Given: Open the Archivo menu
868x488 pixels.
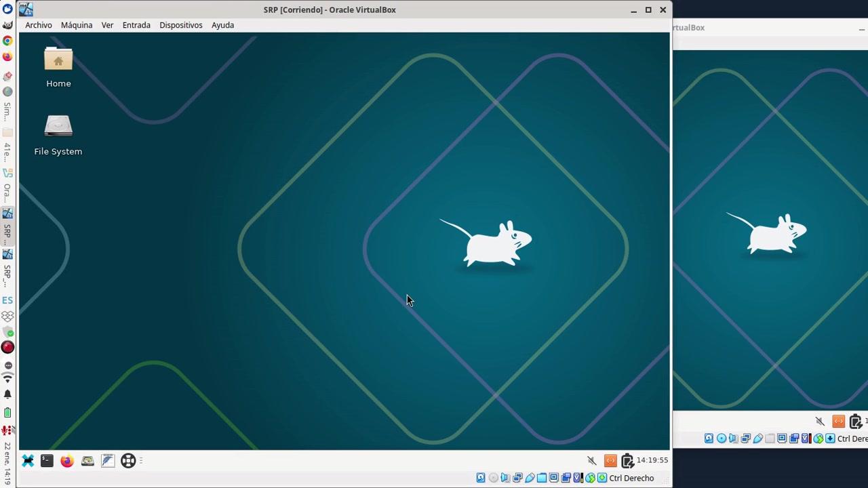Looking at the screenshot, I should click(x=39, y=25).
